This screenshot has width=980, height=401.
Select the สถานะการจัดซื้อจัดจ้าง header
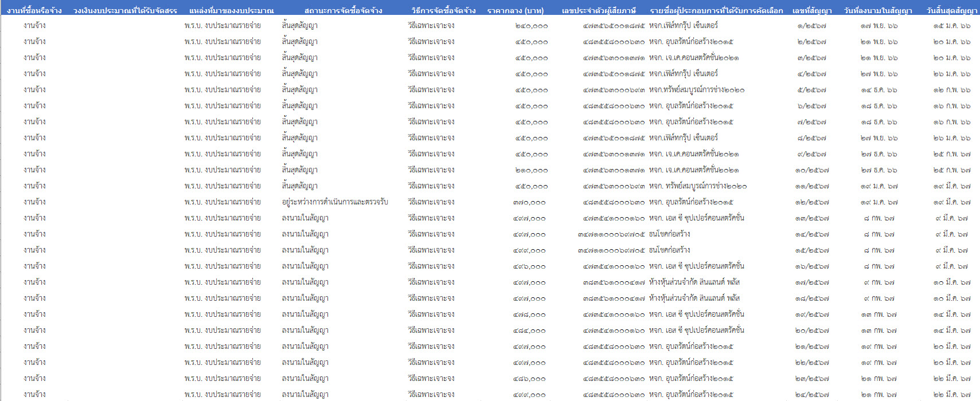coord(343,10)
